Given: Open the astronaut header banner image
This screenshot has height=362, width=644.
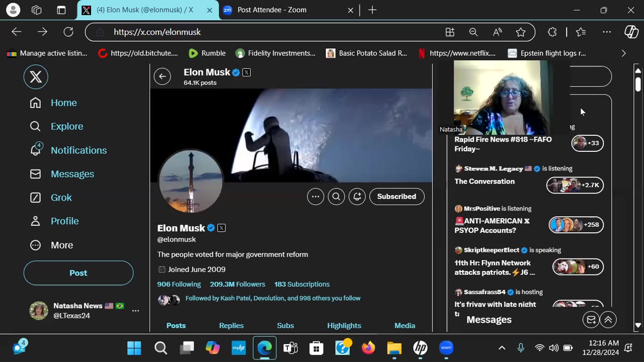Looking at the screenshot, I should [x=291, y=135].
